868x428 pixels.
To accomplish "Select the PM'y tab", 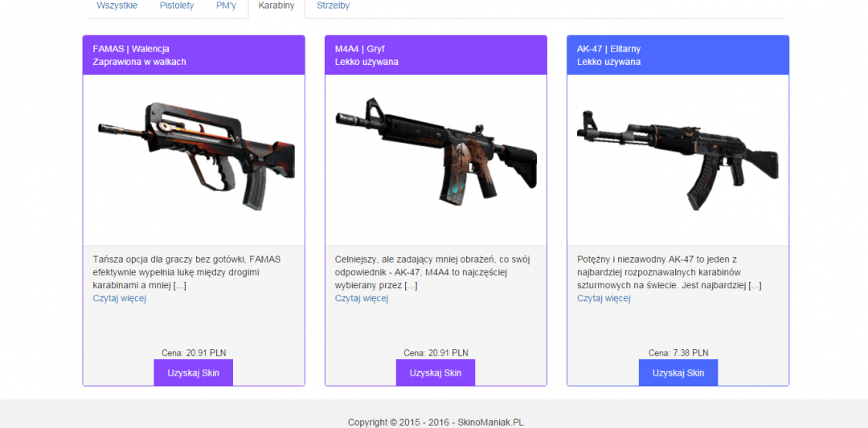I will [227, 6].
